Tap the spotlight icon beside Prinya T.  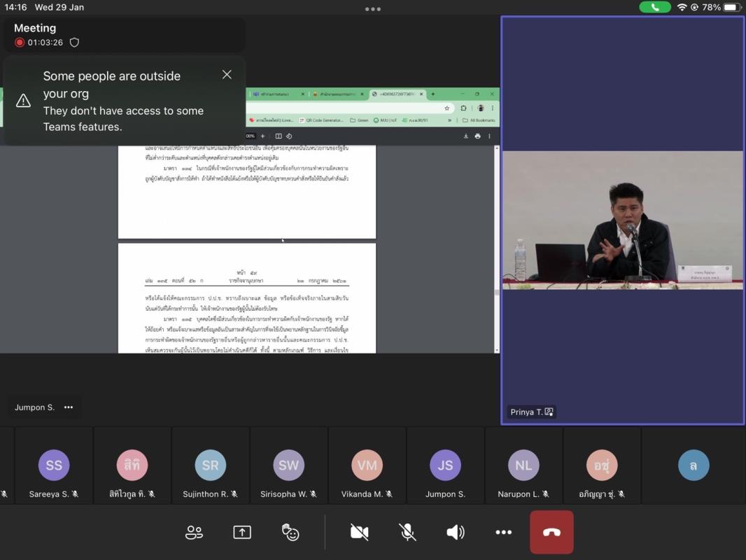coord(549,412)
